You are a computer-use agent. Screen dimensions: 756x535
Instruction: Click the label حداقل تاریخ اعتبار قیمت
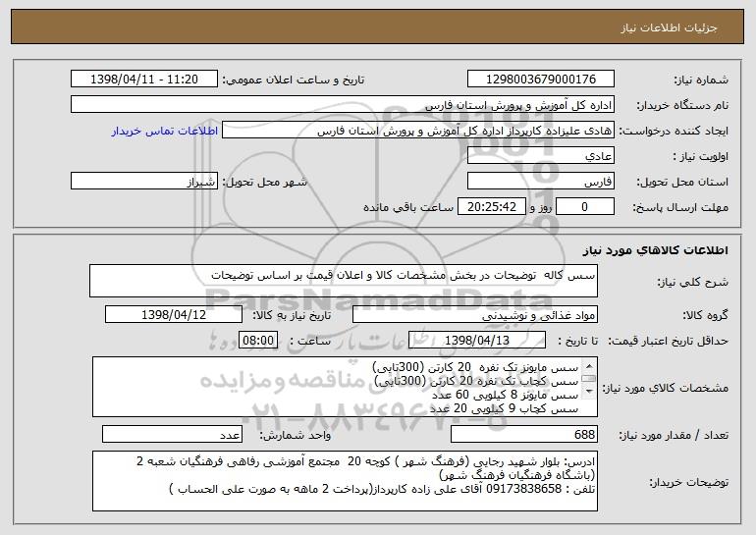point(669,342)
